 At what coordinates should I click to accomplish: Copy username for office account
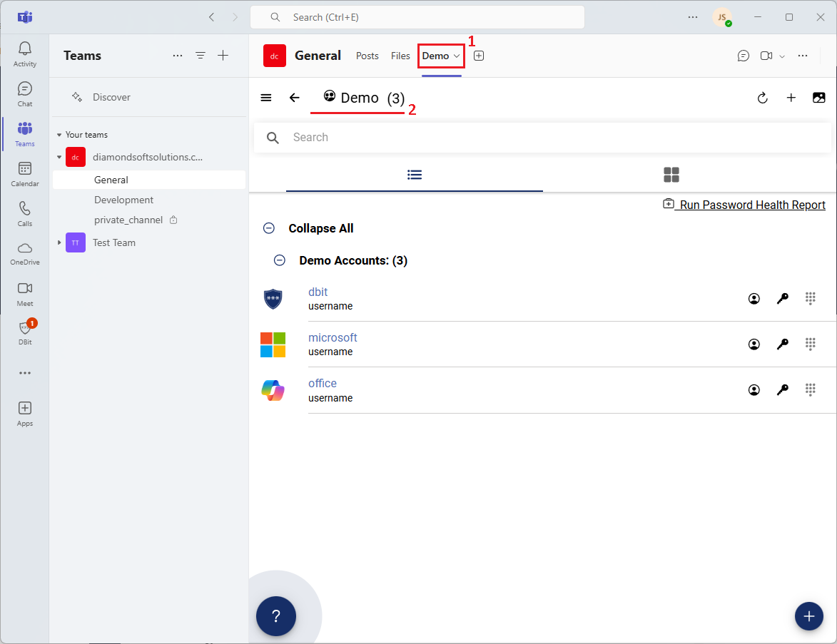click(x=754, y=390)
